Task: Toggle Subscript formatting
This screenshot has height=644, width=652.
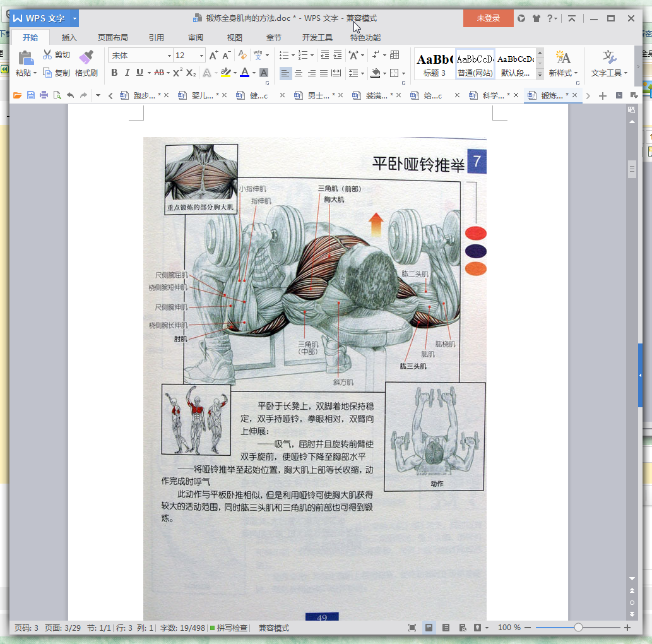Action: 191,73
